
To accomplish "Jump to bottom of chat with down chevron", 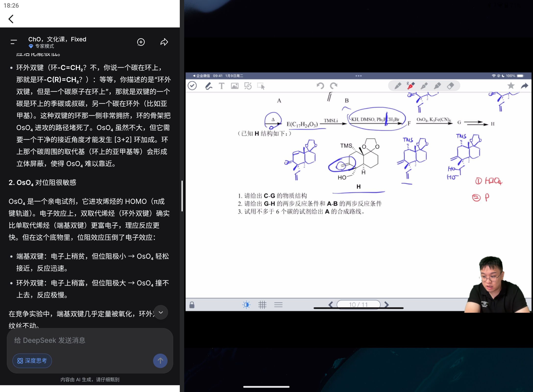I will coord(161,312).
